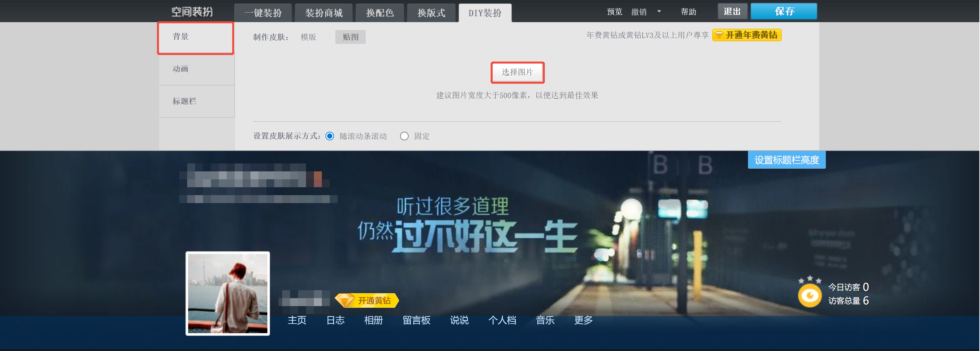Switch to the 换配色 tab
The height and width of the screenshot is (351, 980).
coord(379,13)
